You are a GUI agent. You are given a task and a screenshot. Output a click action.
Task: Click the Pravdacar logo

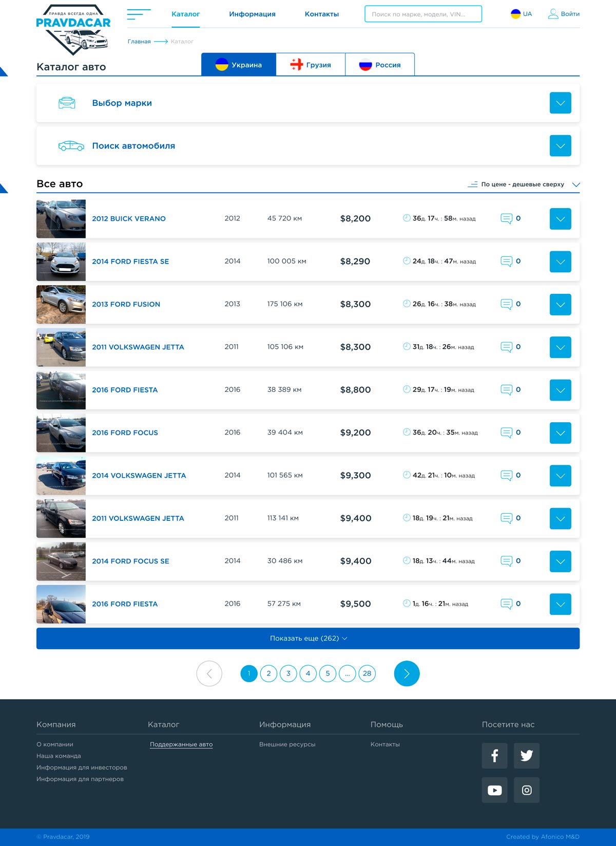(x=73, y=29)
